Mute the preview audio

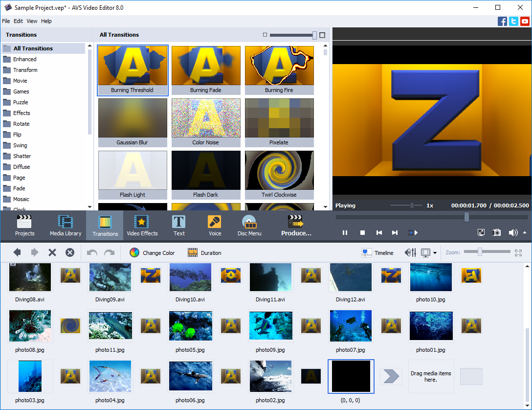[x=513, y=232]
